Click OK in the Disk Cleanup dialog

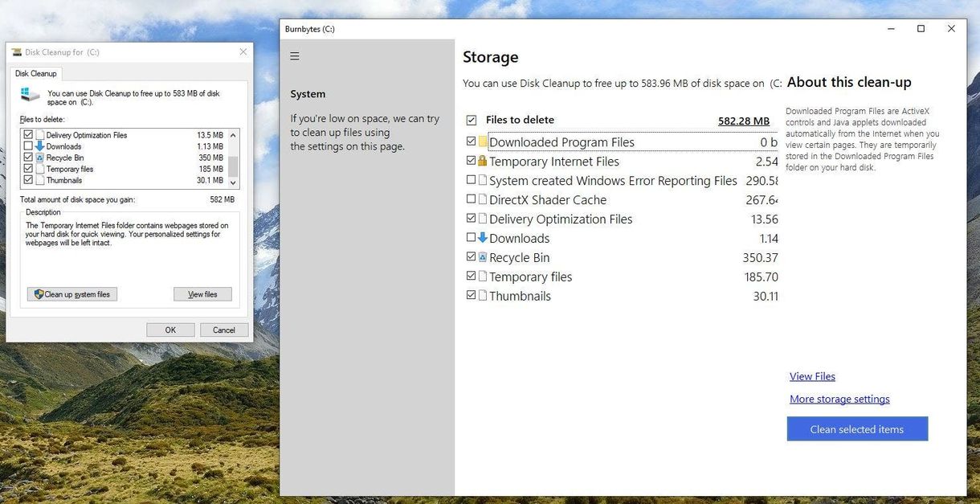coord(170,330)
